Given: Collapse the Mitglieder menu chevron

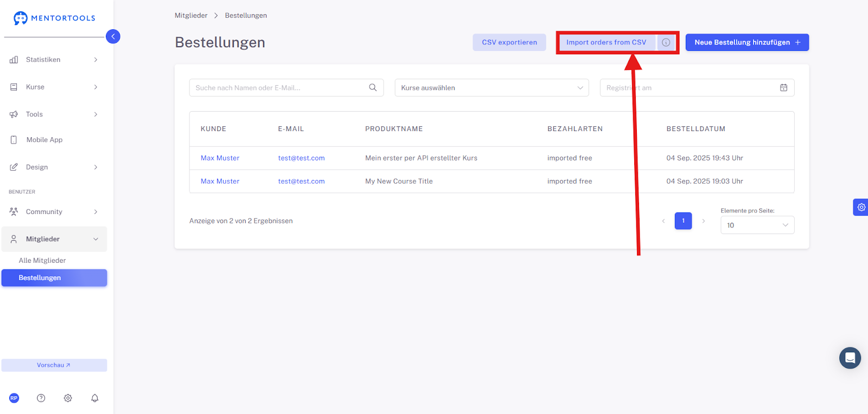Looking at the screenshot, I should (x=95, y=239).
